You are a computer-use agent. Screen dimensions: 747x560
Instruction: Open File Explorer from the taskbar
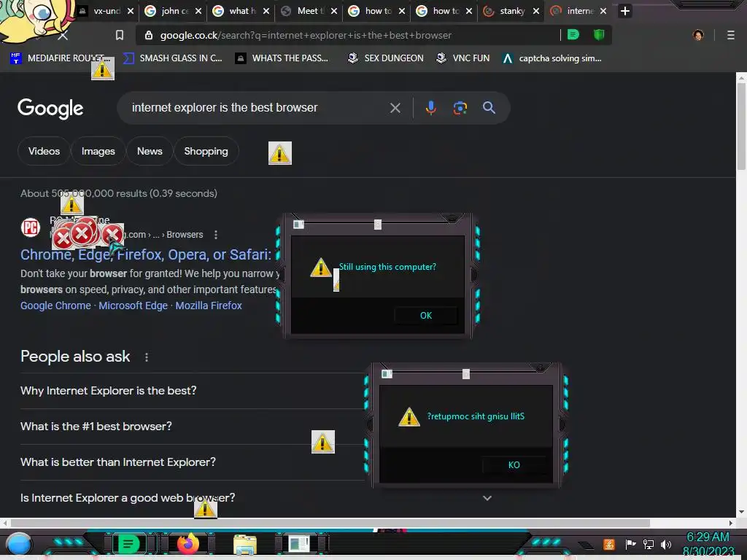click(245, 544)
